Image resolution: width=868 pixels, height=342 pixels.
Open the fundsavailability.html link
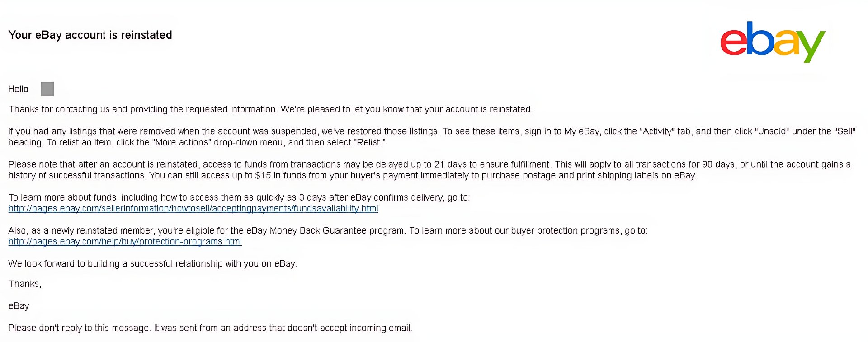193,209
